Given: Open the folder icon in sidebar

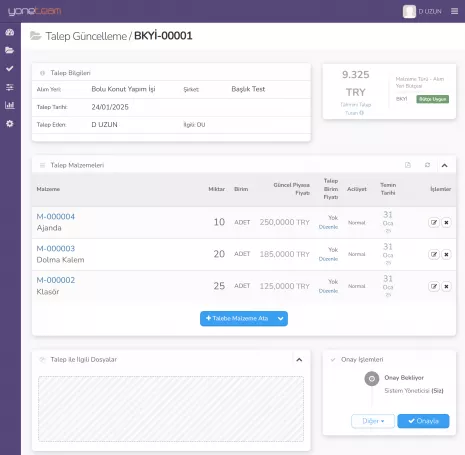Looking at the screenshot, I should (x=10, y=50).
